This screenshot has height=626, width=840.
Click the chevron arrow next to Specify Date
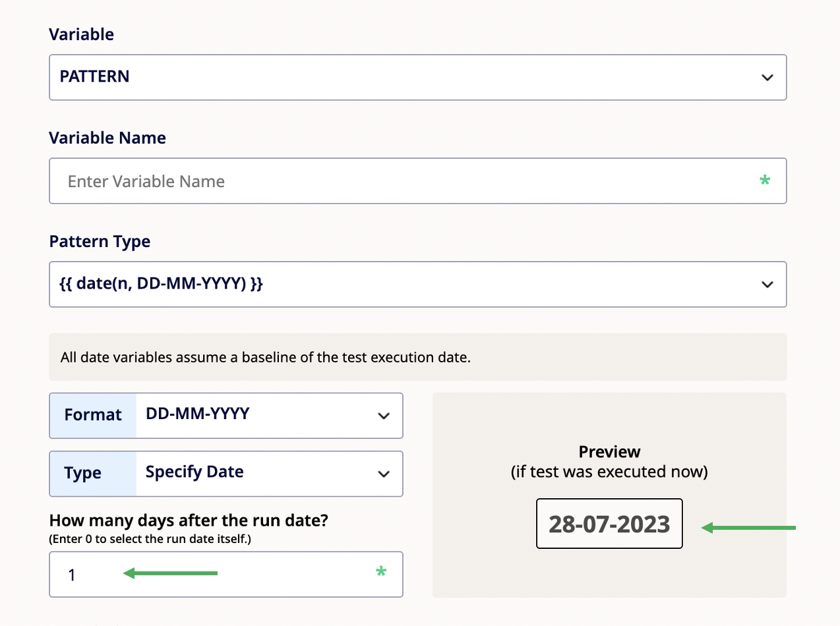tap(383, 474)
